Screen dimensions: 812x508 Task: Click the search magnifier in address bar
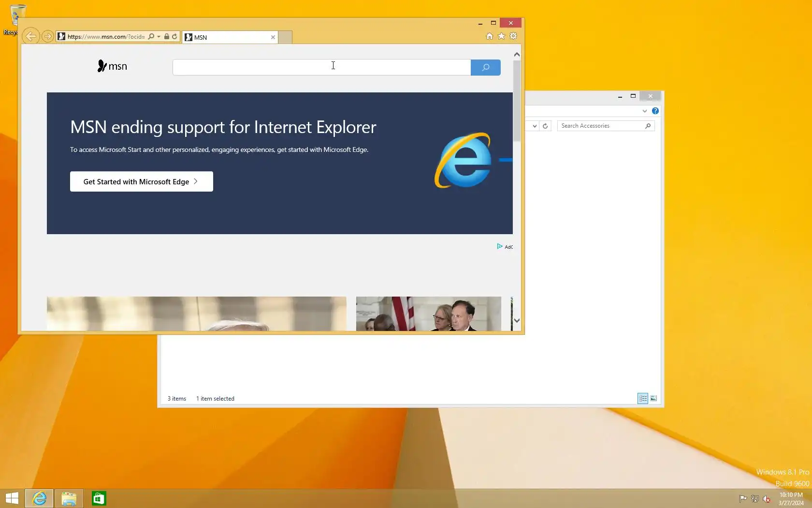point(151,36)
